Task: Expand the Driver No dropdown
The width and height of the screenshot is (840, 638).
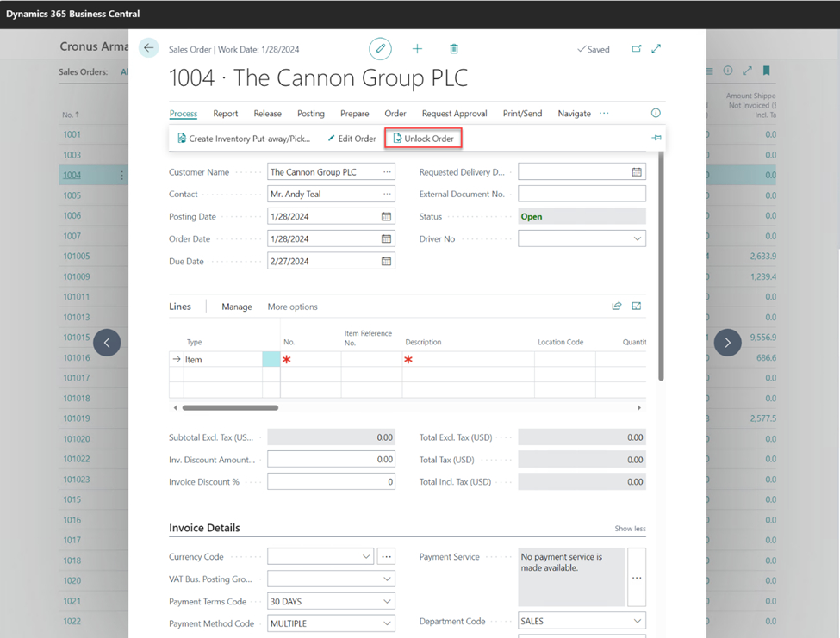Action: 637,238
